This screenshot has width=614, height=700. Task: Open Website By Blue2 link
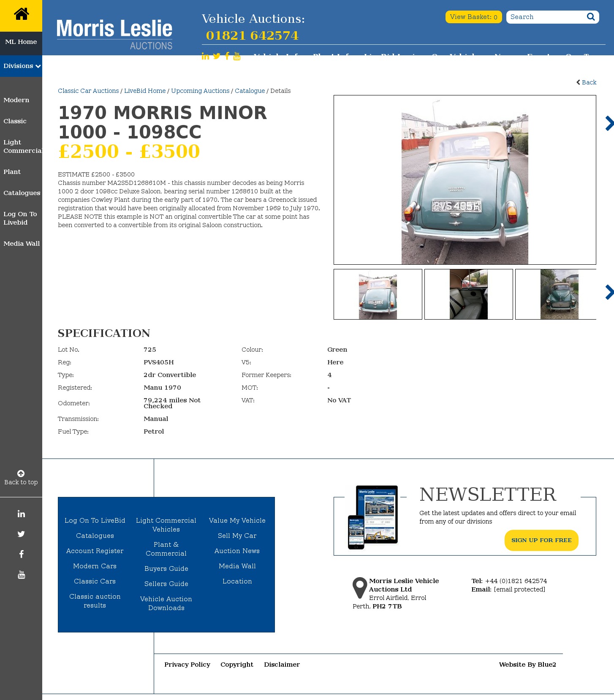tap(527, 665)
